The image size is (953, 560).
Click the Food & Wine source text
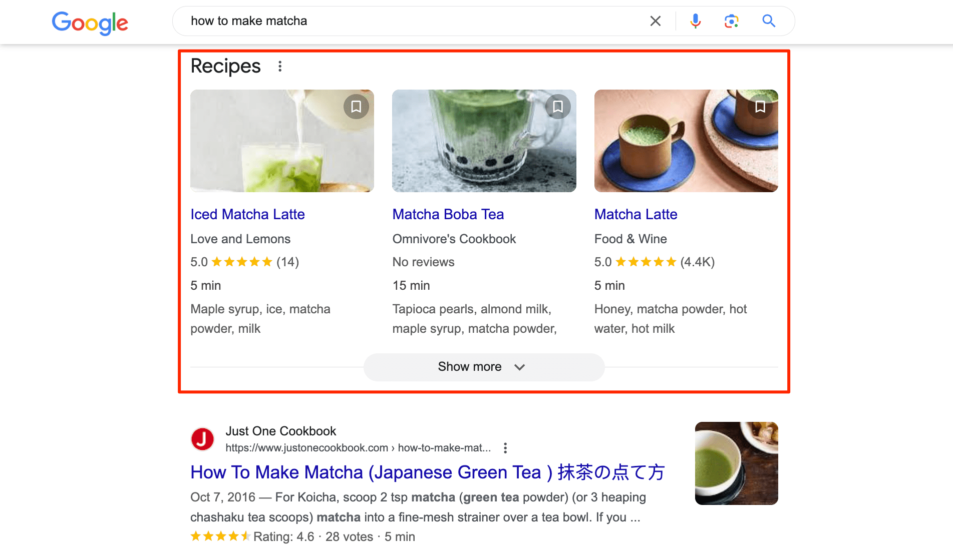click(630, 239)
